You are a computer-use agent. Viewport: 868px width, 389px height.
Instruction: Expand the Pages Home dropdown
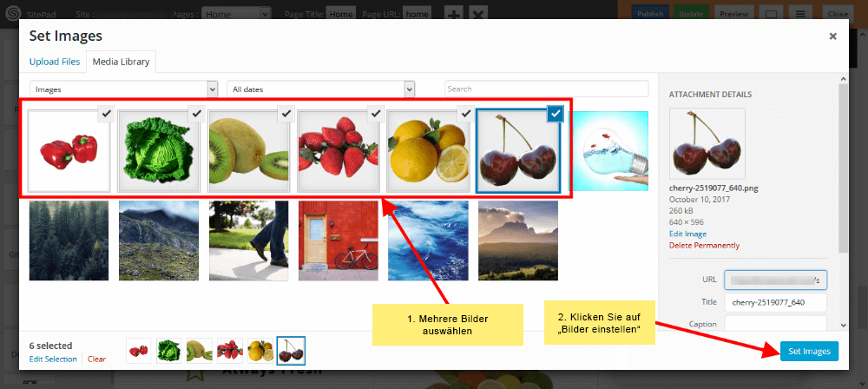236,14
